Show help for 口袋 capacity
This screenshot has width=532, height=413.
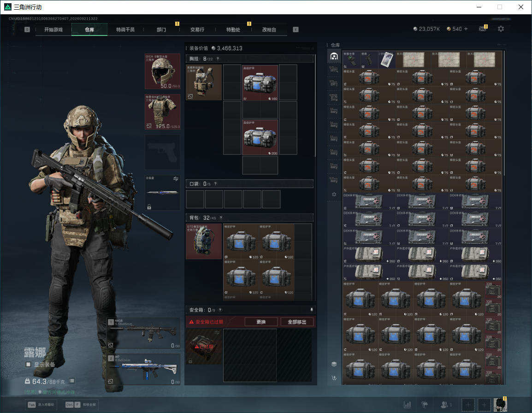click(215, 183)
